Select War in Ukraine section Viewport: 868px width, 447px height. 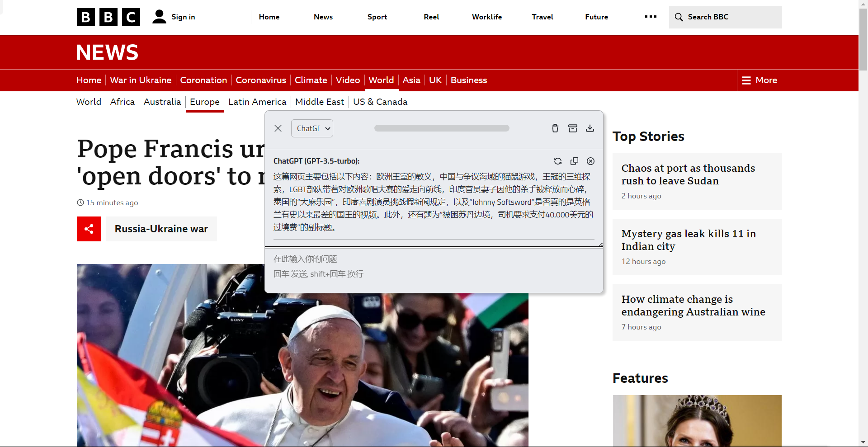pyautogui.click(x=141, y=80)
